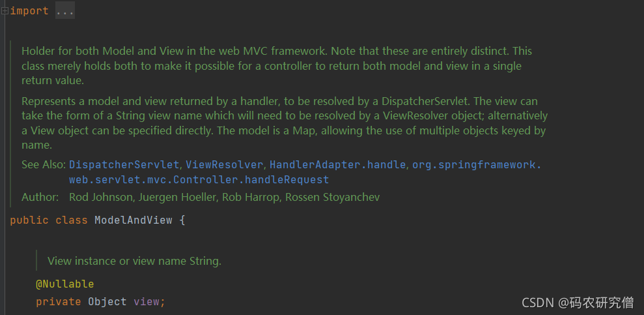
Task: Open the HandlerAdapter.handle link
Action: pyautogui.click(x=338, y=164)
